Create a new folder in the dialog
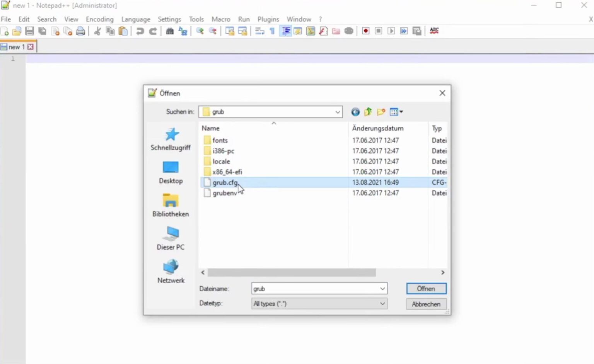 tap(381, 112)
